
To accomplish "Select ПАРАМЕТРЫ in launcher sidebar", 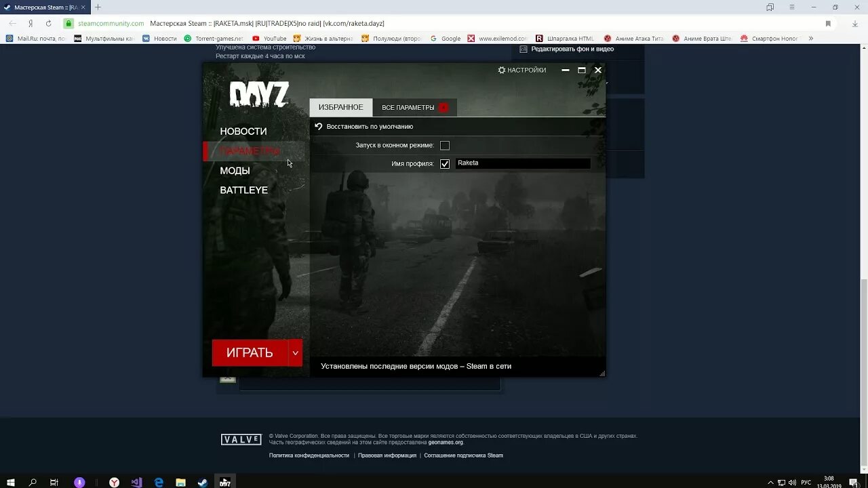I will [256, 151].
